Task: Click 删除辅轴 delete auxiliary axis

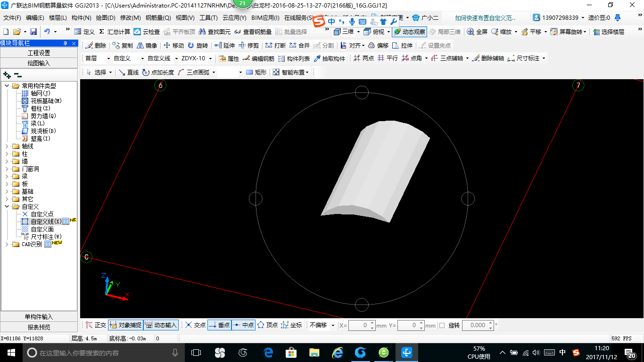Action: [488, 58]
